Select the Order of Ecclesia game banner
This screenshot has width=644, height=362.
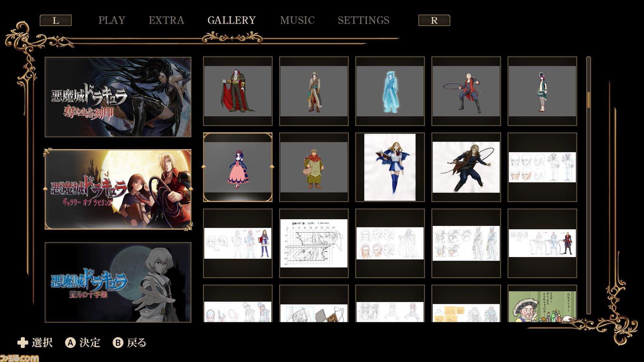click(118, 97)
